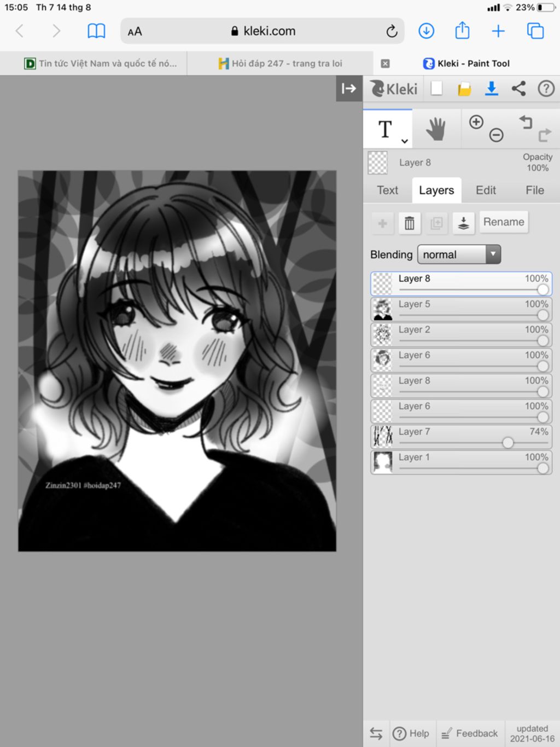Collapse the Kleki tool panel arrow
560x747 pixels.
(x=349, y=89)
